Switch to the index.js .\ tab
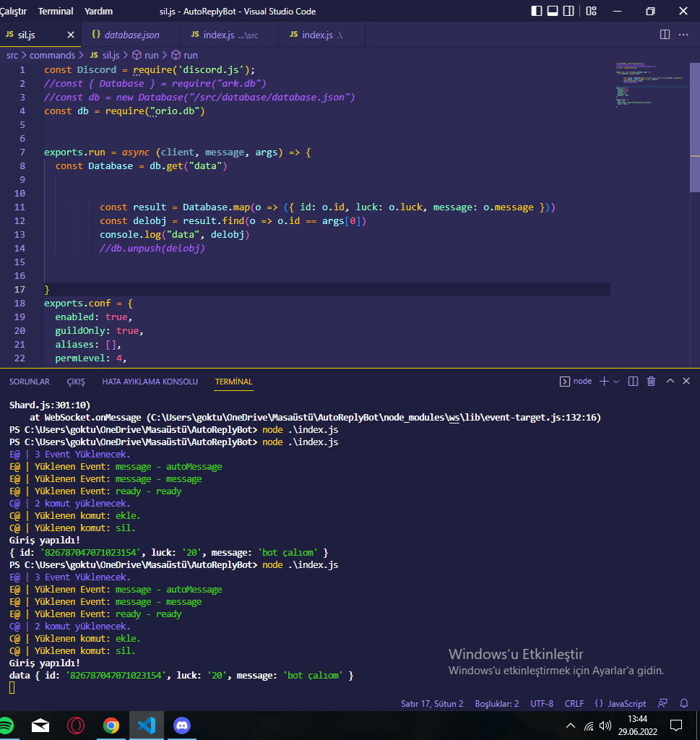 pos(321,35)
